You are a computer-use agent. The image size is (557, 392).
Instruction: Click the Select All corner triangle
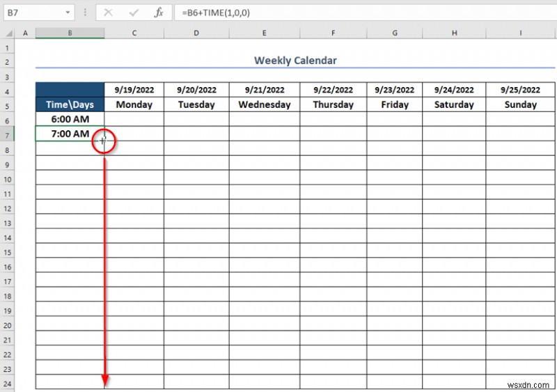[x=9, y=33]
